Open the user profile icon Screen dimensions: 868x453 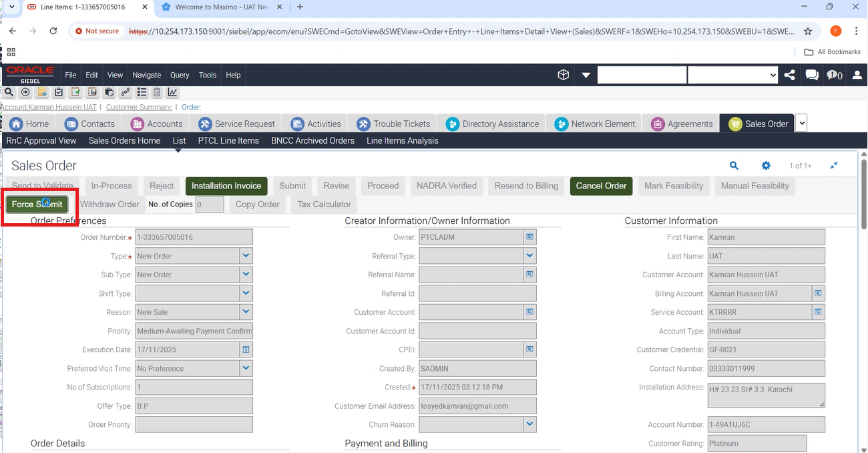[x=857, y=75]
